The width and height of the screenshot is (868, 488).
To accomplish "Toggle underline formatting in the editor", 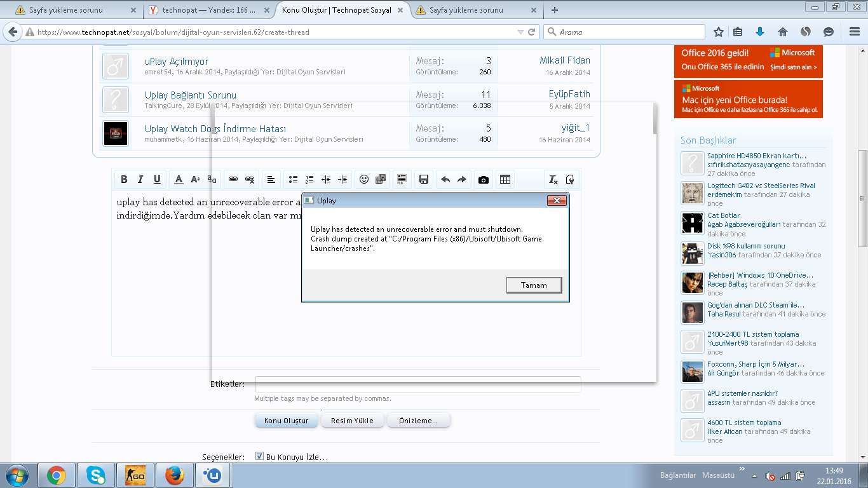I will tap(157, 180).
